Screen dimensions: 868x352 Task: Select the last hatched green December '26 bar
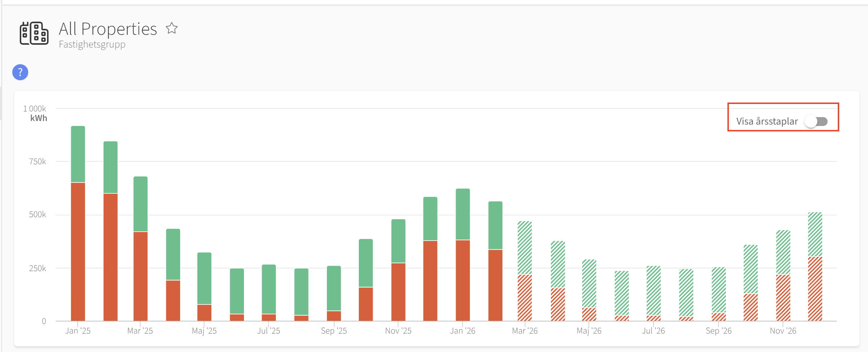(815, 234)
